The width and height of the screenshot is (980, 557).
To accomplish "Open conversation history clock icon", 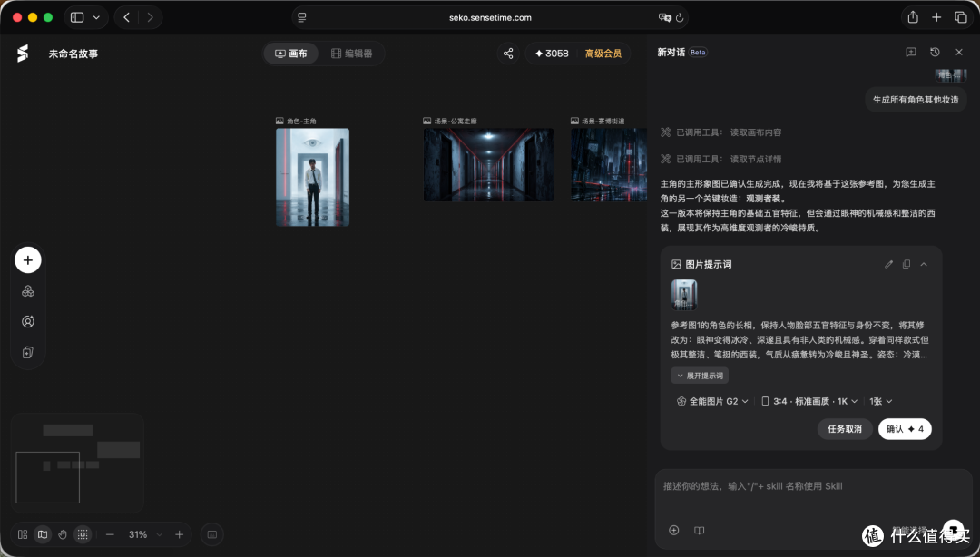I will click(x=935, y=53).
